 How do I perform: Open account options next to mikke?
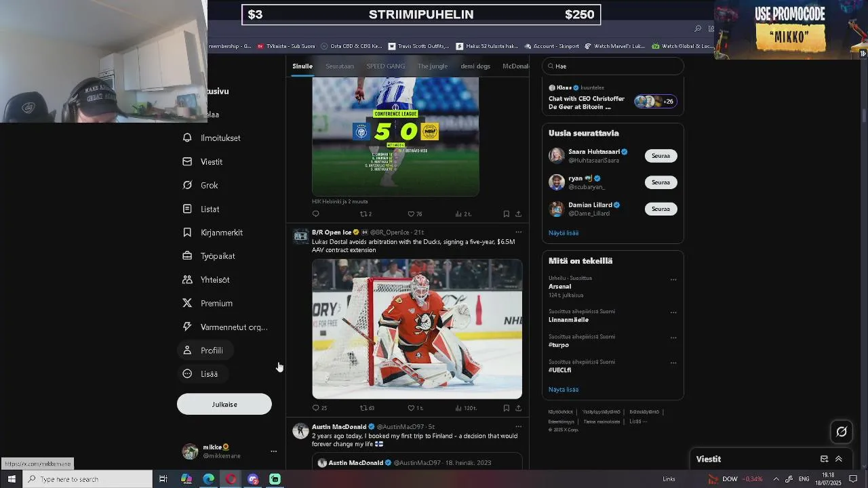coord(273,451)
